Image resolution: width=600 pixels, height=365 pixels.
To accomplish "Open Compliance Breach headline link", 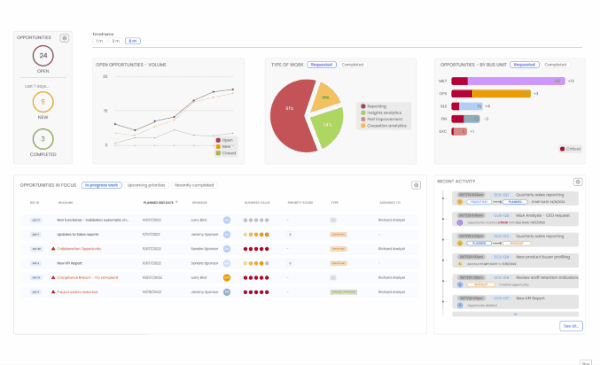I will (x=88, y=277).
